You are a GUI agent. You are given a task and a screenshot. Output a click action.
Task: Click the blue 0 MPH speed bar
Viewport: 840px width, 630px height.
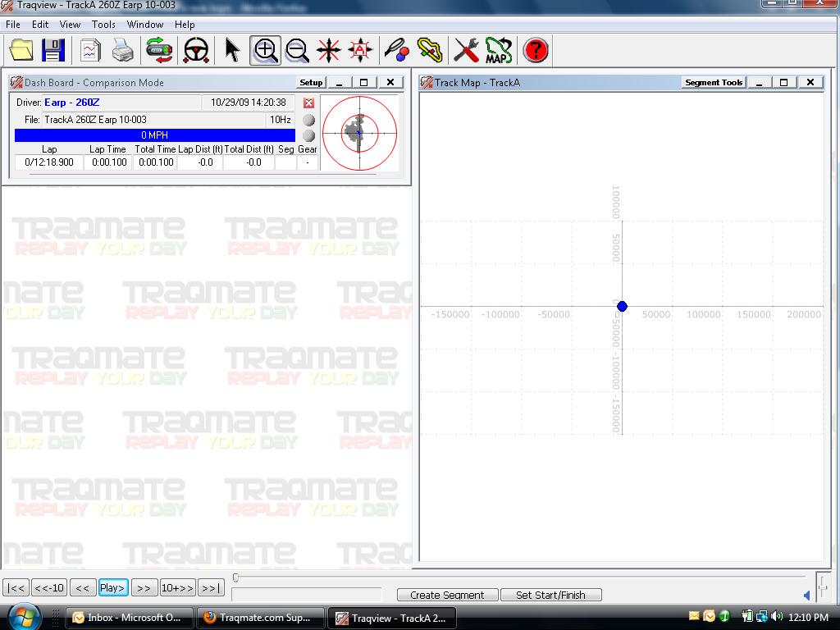tap(155, 135)
